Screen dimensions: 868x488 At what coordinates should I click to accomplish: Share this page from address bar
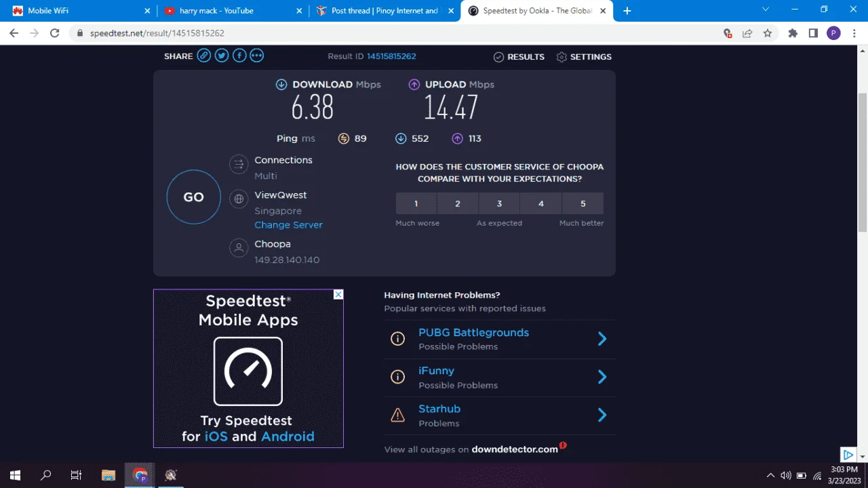click(747, 33)
